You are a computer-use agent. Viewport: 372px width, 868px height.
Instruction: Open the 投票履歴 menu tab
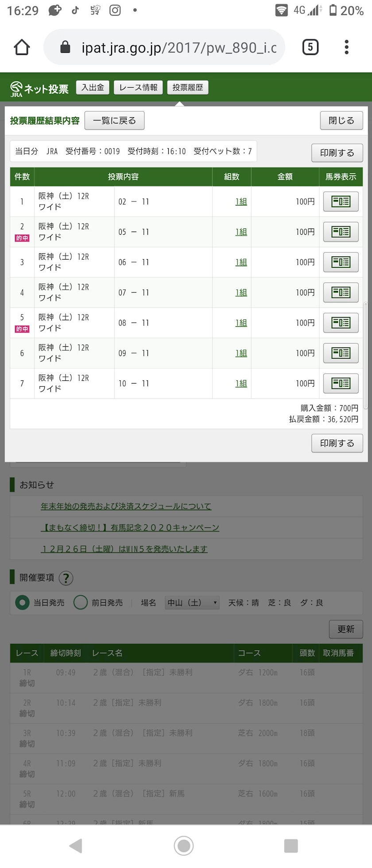[188, 87]
